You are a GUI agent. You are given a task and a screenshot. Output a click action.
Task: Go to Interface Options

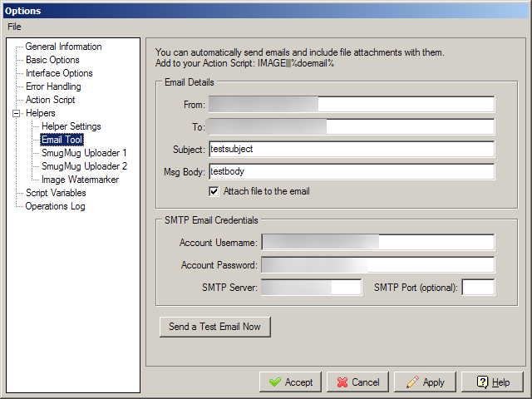click(59, 73)
